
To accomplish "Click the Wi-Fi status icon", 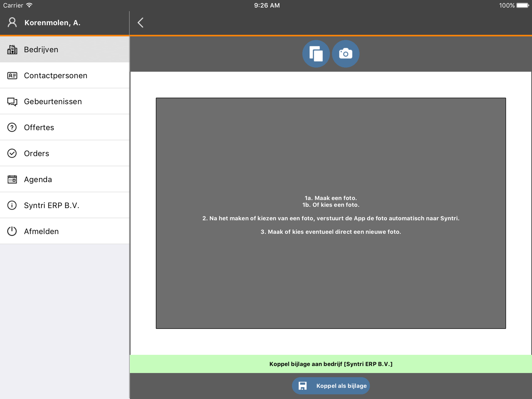I will pos(29,5).
